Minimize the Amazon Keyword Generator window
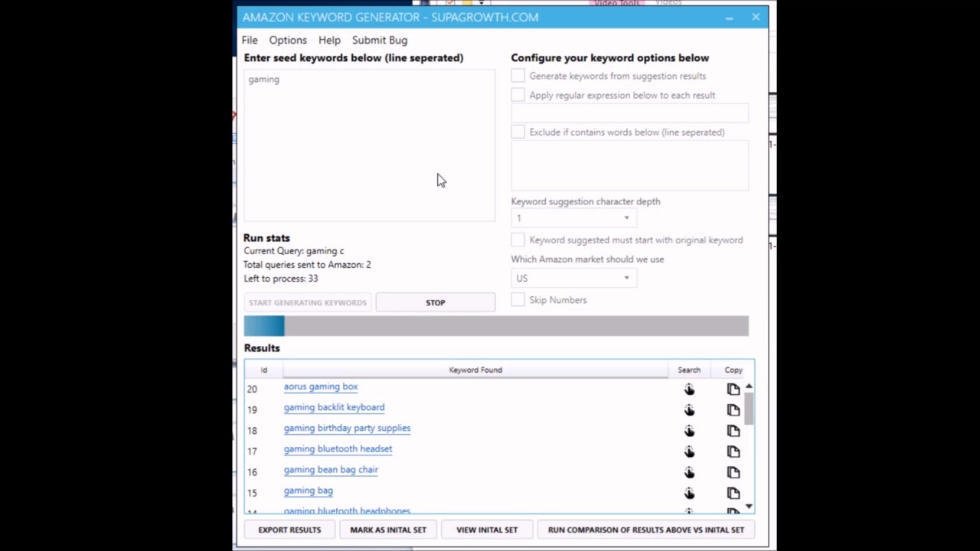 [729, 17]
